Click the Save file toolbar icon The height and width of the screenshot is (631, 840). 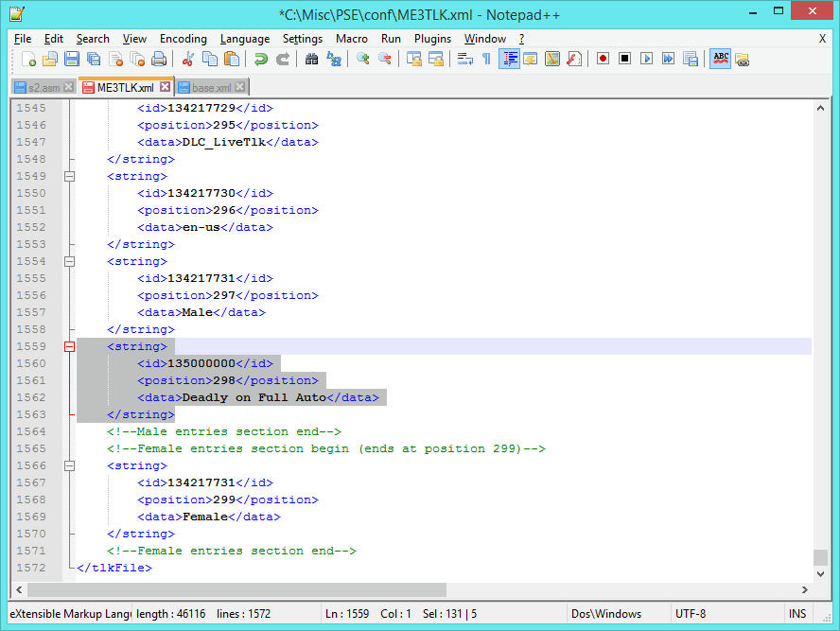[72, 59]
